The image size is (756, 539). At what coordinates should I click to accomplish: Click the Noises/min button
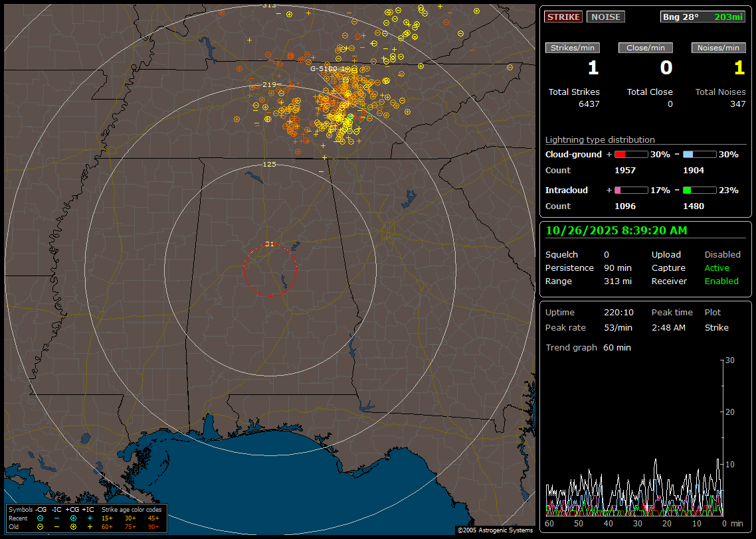[718, 48]
